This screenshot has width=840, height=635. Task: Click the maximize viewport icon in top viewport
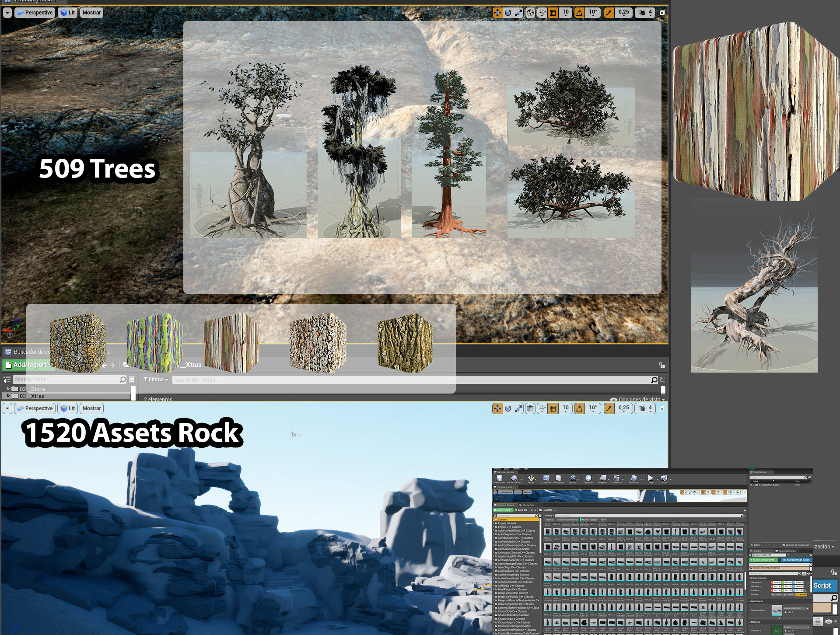pyautogui.click(x=662, y=13)
